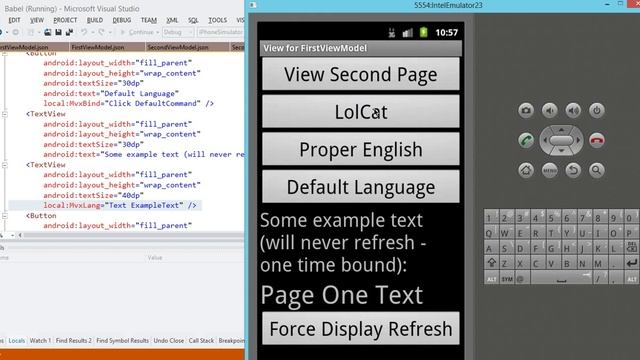Screen dimensions: 640x360
Task: Collapse the first TextView XML node
Action: pos(5,114)
